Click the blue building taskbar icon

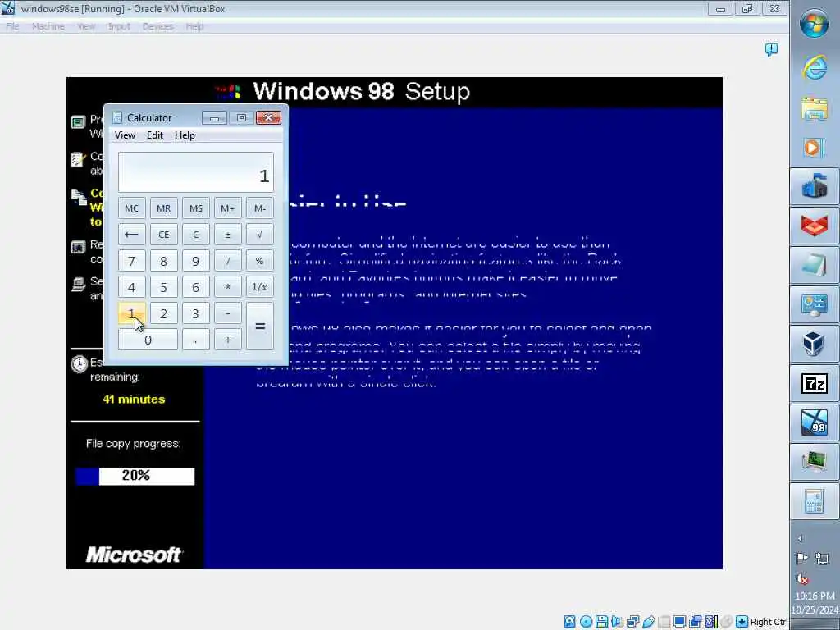[x=815, y=186]
